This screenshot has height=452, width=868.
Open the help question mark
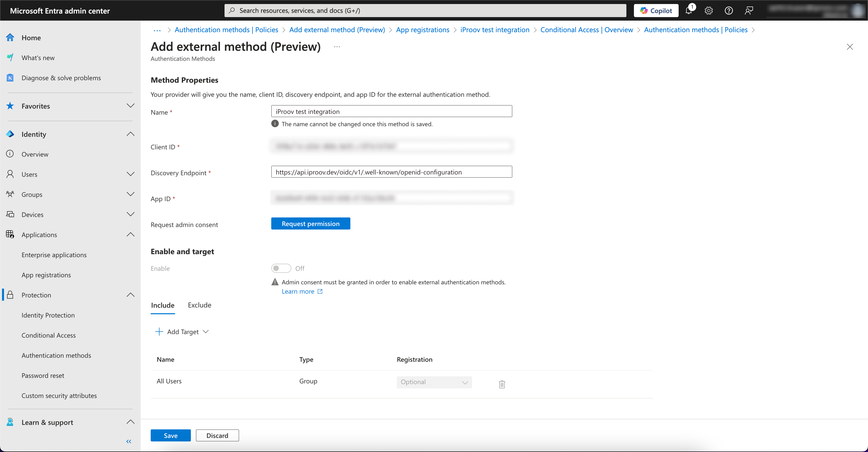(x=729, y=11)
